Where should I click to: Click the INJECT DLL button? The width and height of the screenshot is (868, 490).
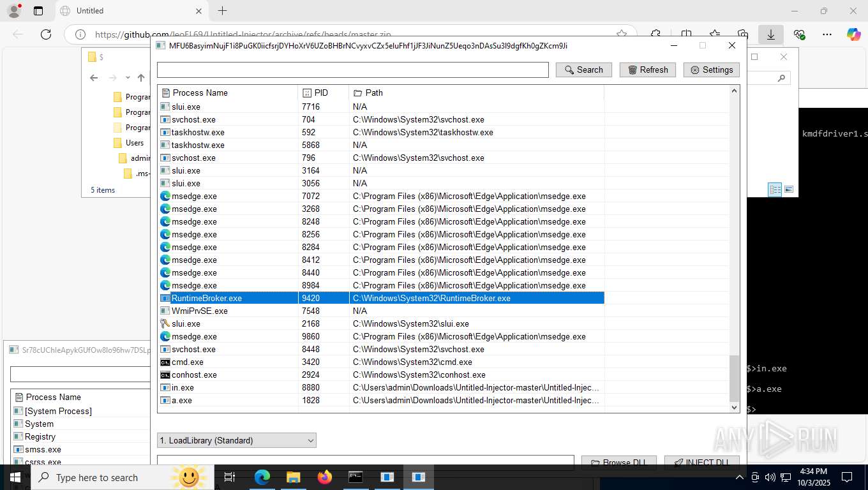click(x=701, y=462)
